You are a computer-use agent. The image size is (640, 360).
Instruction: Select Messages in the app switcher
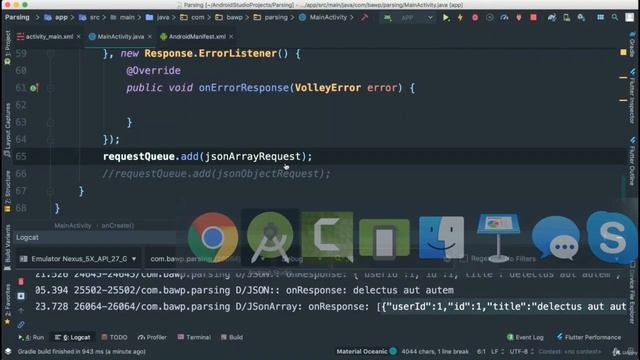[x=556, y=238]
